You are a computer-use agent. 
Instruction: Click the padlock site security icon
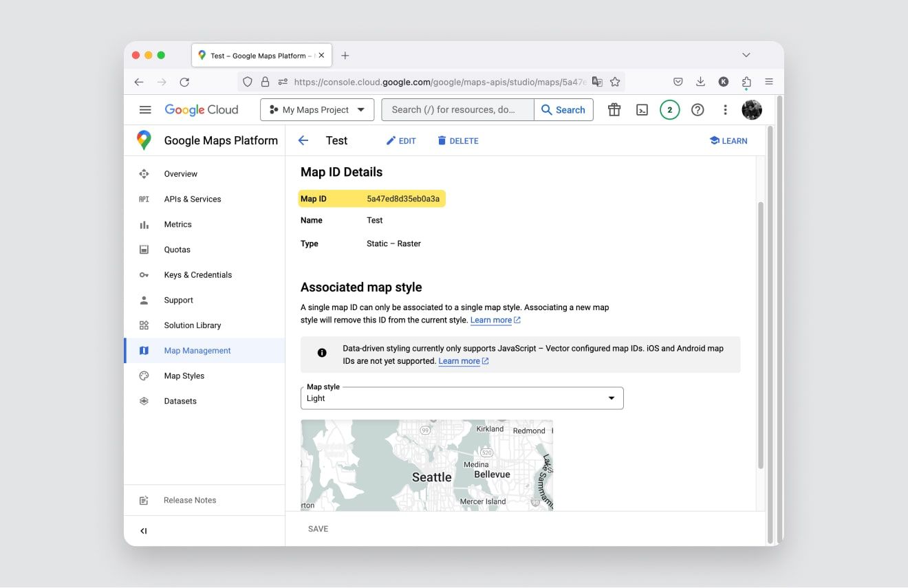tap(265, 82)
